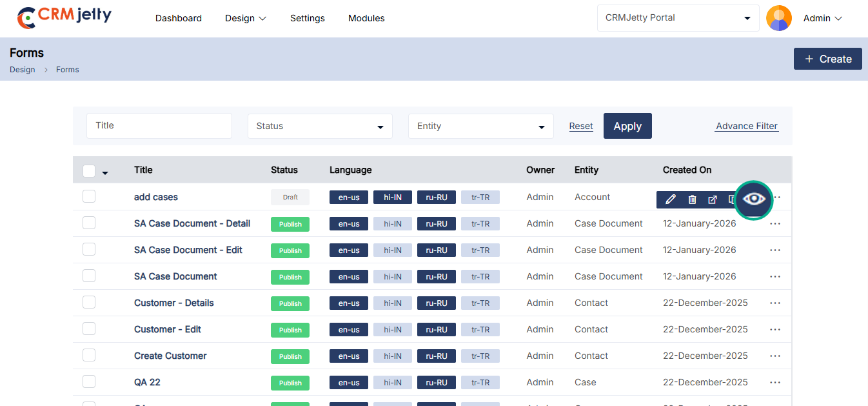Go to Modules in the top navigation
Image resolution: width=868 pixels, height=406 pixels.
(366, 18)
